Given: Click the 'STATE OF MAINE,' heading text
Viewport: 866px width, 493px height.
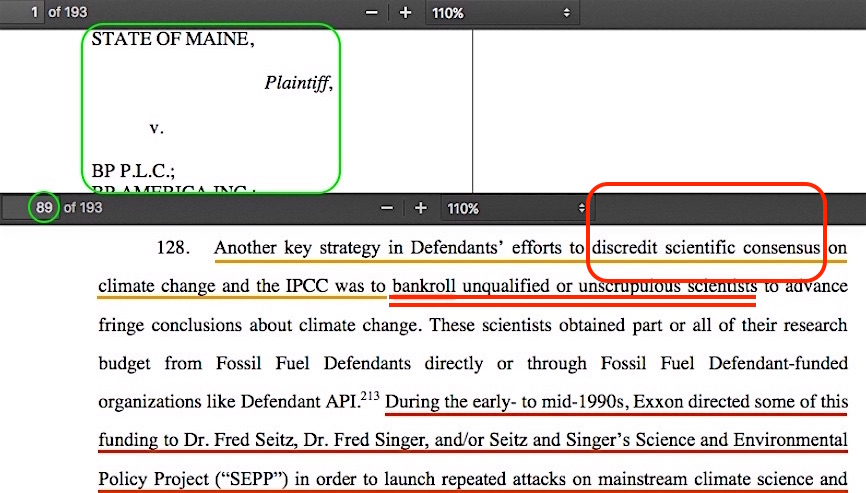Looking at the screenshot, I should click(173, 40).
